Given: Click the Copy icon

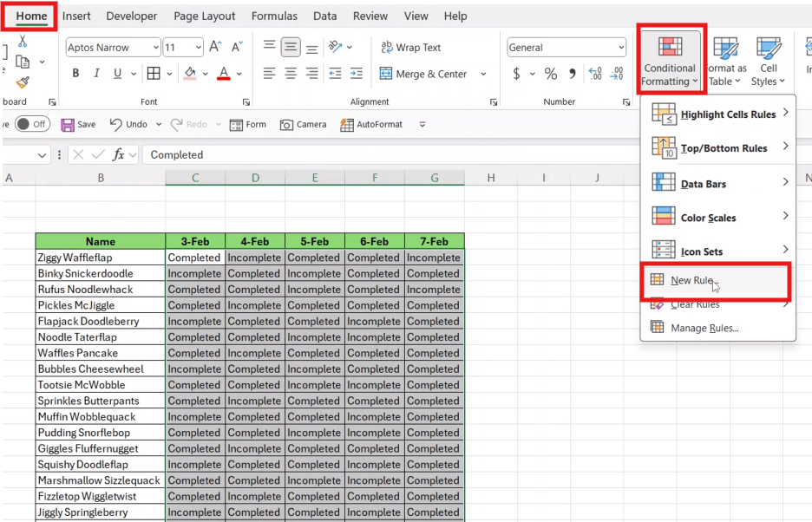Looking at the screenshot, I should click(23, 62).
